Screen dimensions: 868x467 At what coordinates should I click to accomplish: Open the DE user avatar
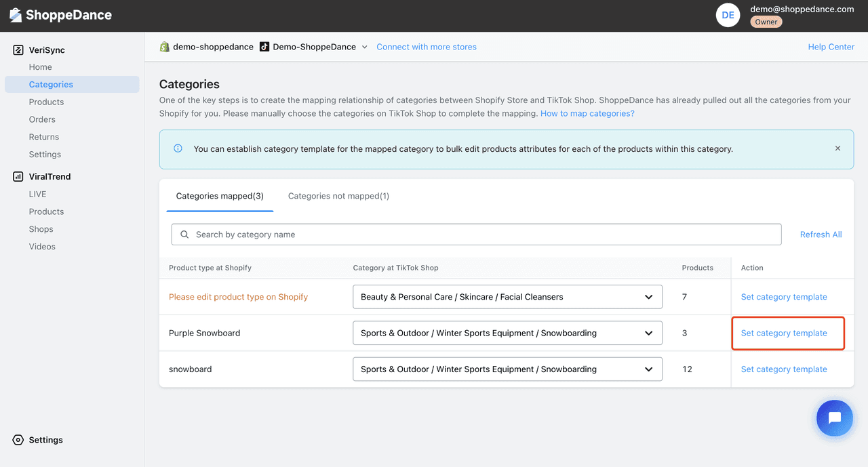point(728,15)
